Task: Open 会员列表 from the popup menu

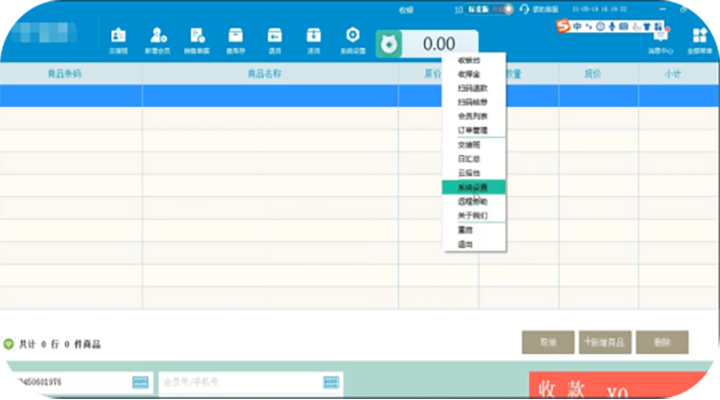Action: 474,116
